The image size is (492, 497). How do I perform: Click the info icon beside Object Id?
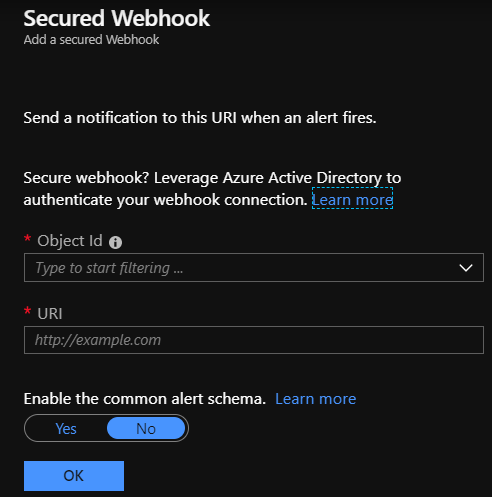(116, 242)
